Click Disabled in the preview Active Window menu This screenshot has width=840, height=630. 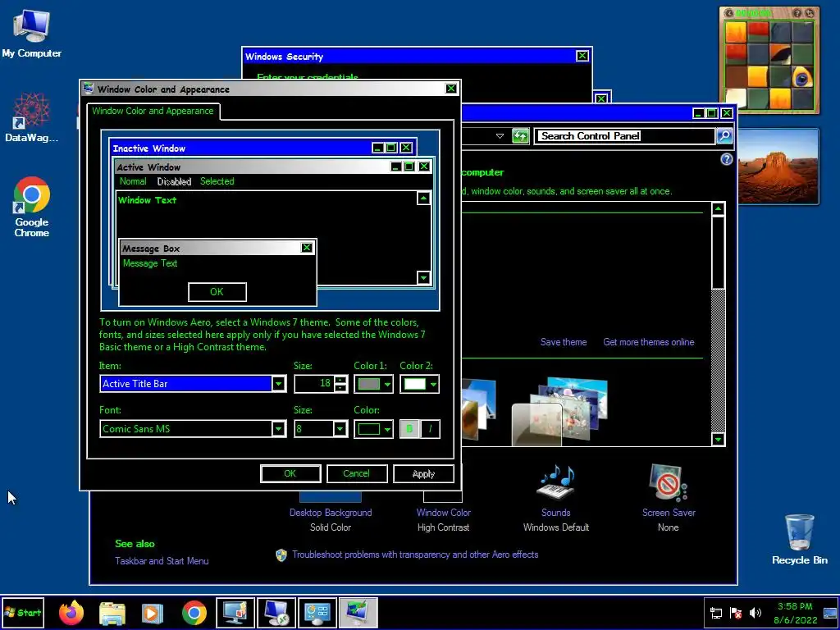point(174,181)
